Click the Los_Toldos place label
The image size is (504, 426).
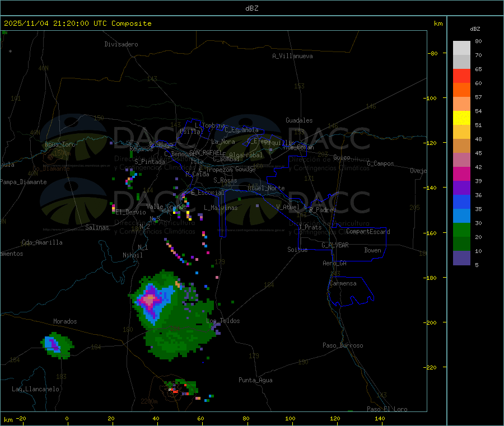[x=223, y=321]
